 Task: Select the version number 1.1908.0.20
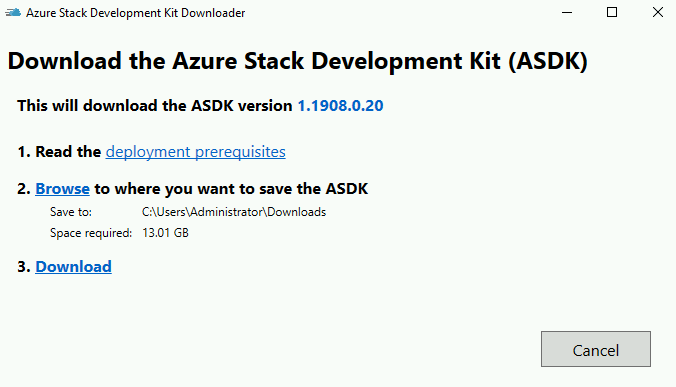341,106
